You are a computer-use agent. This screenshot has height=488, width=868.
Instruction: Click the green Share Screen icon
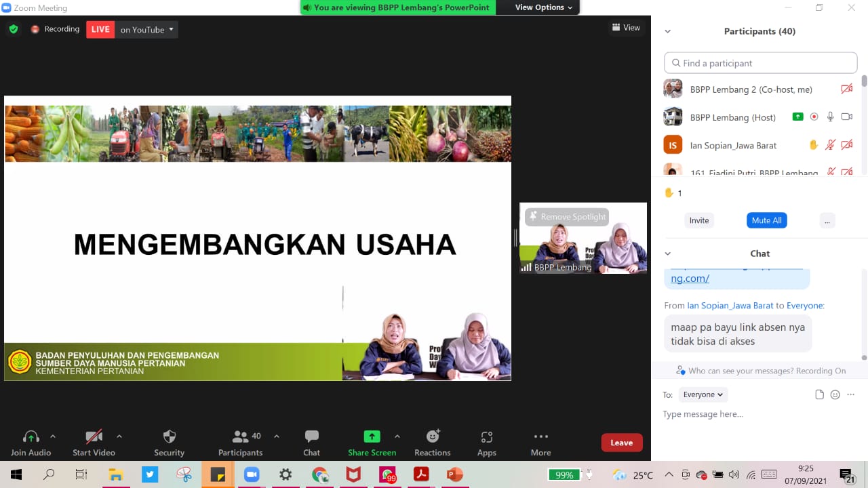(372, 436)
